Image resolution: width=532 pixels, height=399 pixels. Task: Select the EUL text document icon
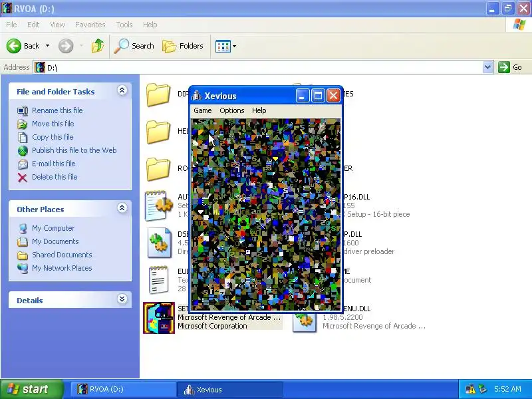click(x=159, y=280)
